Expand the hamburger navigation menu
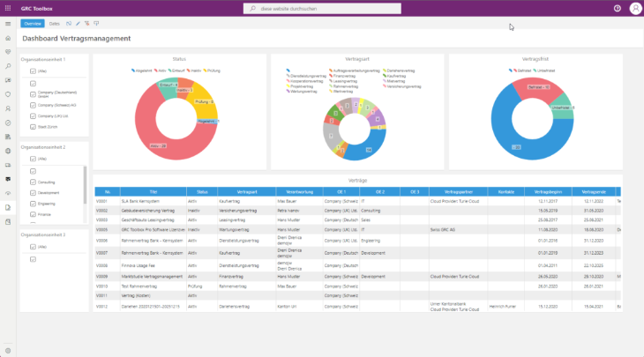Image resolution: width=644 pixels, height=357 pixels. click(x=8, y=24)
